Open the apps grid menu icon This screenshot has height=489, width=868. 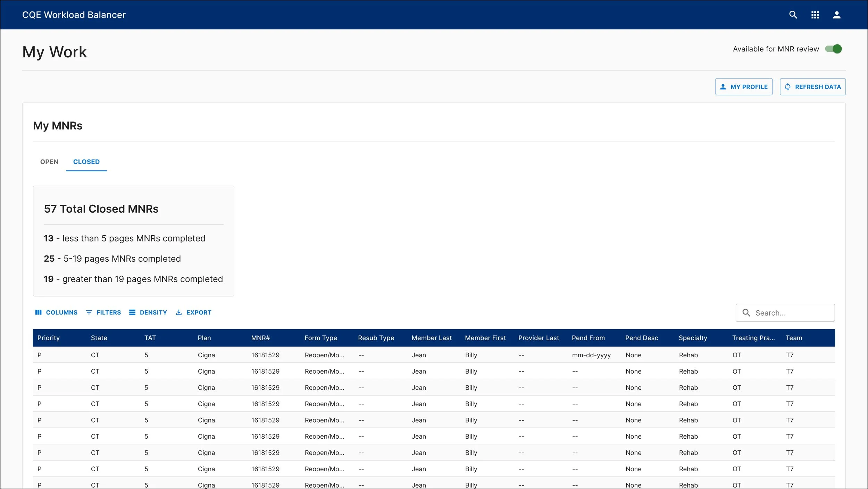815,15
